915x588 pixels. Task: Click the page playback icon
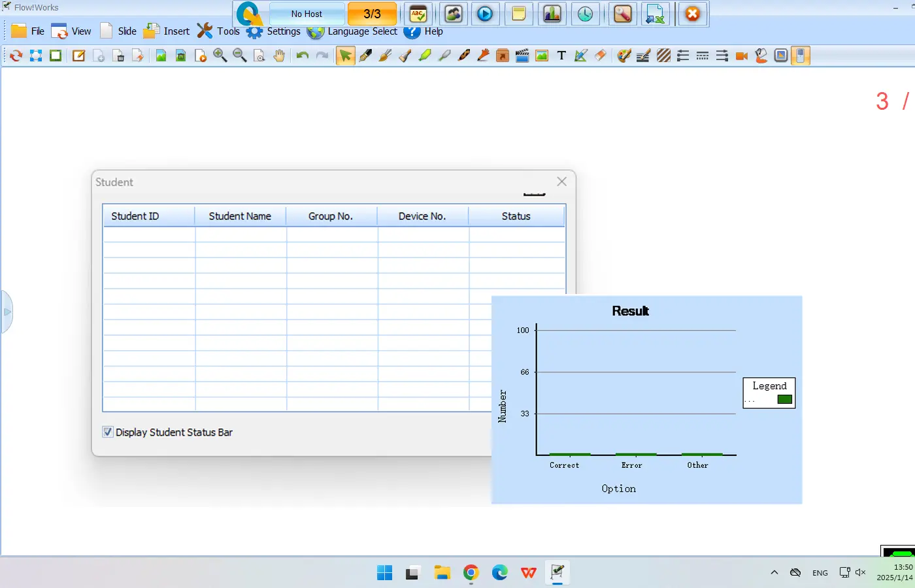click(201, 56)
